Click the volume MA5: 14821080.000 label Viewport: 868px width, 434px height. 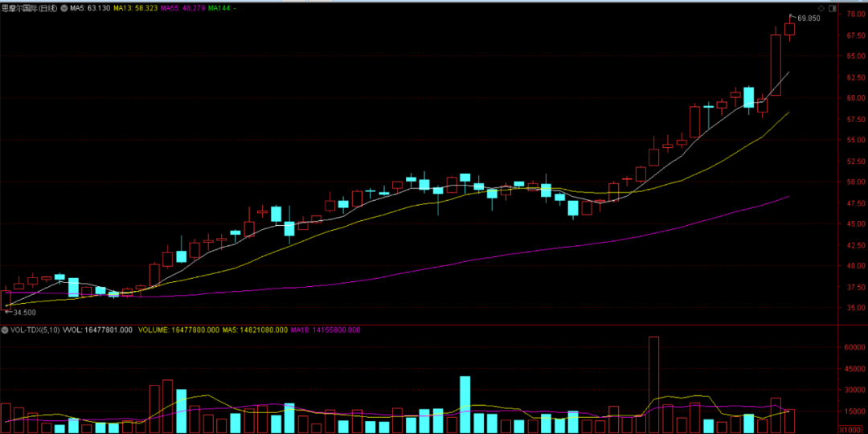coord(256,330)
